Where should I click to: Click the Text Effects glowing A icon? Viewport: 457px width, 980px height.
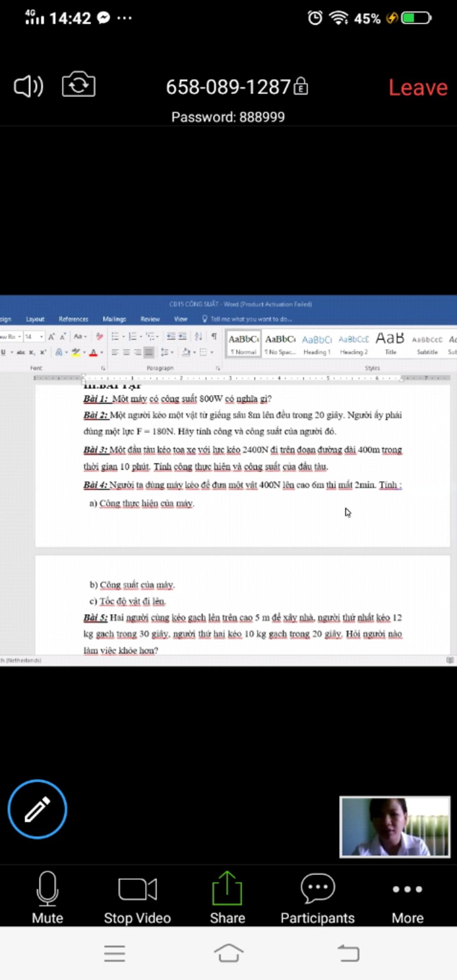coord(59,352)
